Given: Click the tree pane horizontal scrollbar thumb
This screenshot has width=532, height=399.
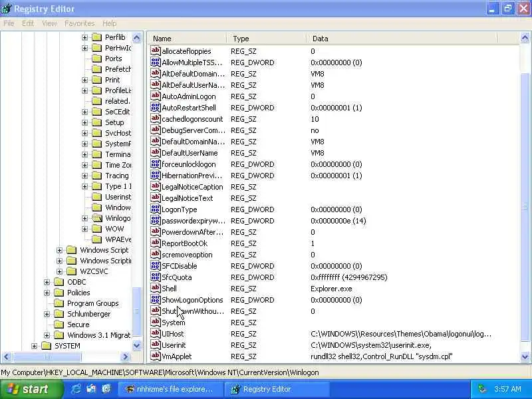Looking at the screenshot, I should (x=47, y=356).
